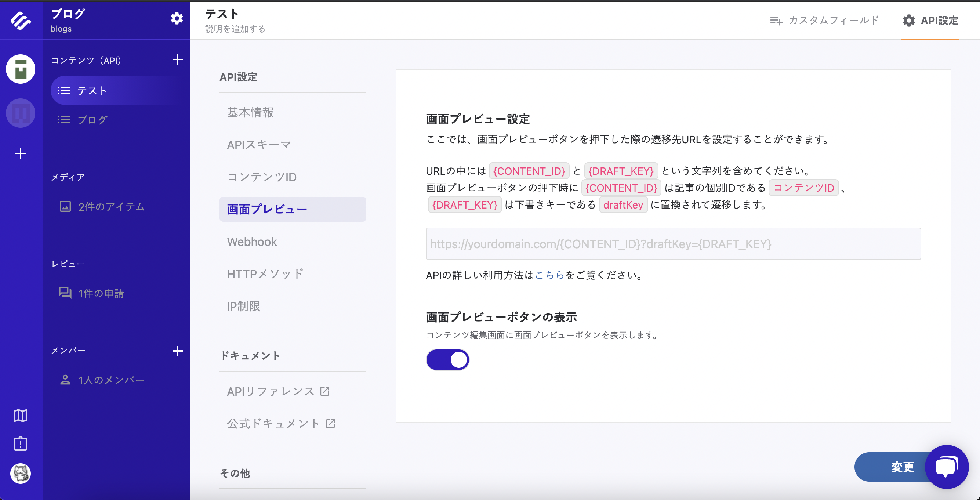This screenshot has width=980, height=500.
Task: Click the speech bubble icon beside 1件の申請
Action: [65, 293]
